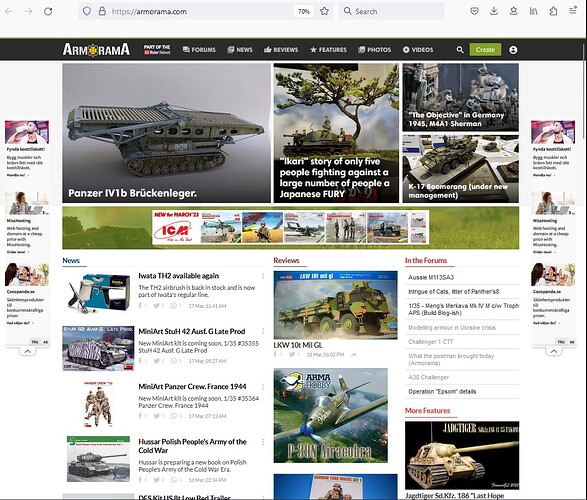
Task: Collapse the right sidebar ad with chevron
Action: (554, 351)
